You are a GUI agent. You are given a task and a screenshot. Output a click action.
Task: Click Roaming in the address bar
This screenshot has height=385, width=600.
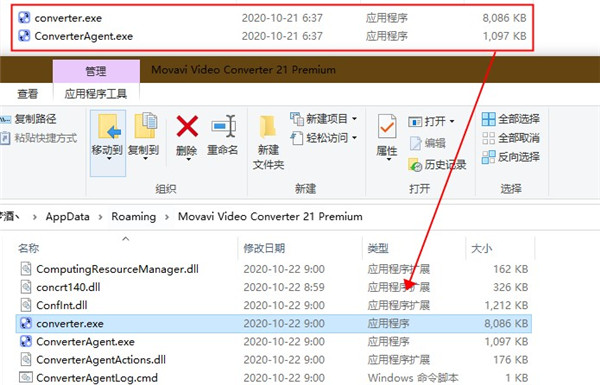[x=134, y=217]
